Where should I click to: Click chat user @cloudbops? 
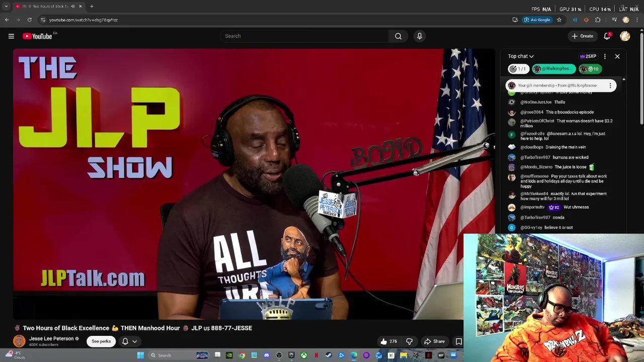tap(532, 147)
